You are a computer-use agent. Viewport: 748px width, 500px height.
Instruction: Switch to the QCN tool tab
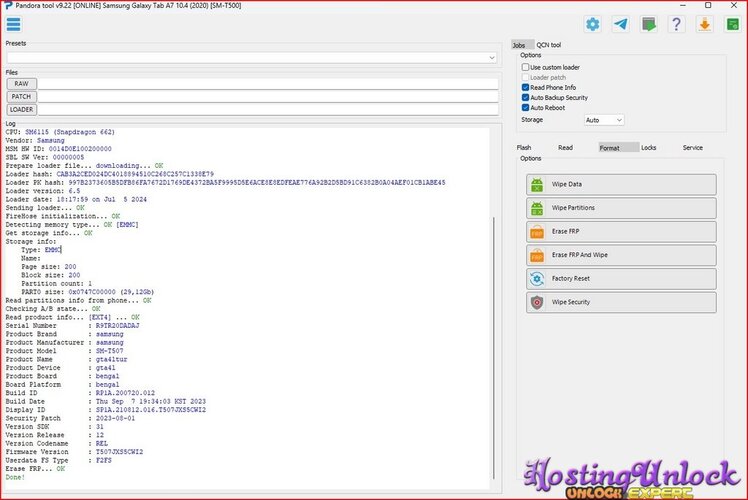pos(548,45)
